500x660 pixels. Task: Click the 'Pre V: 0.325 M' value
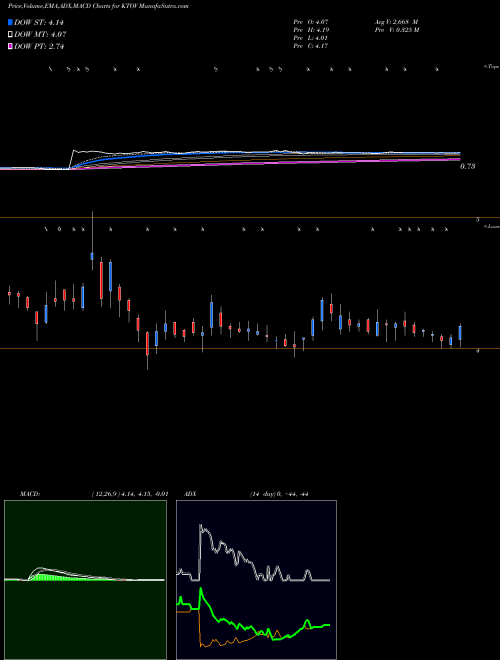pos(396,30)
